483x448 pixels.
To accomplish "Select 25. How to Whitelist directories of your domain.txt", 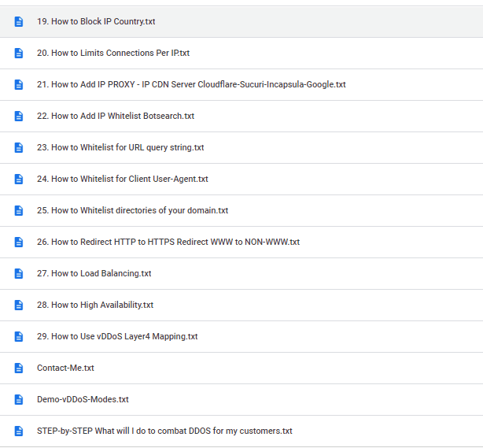I will point(132,211).
